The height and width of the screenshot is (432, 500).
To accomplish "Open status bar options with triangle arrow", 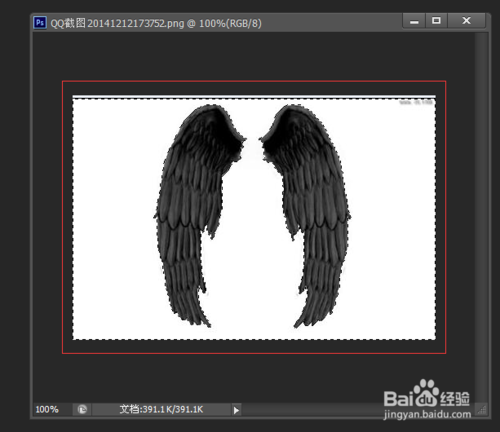I will (x=236, y=410).
